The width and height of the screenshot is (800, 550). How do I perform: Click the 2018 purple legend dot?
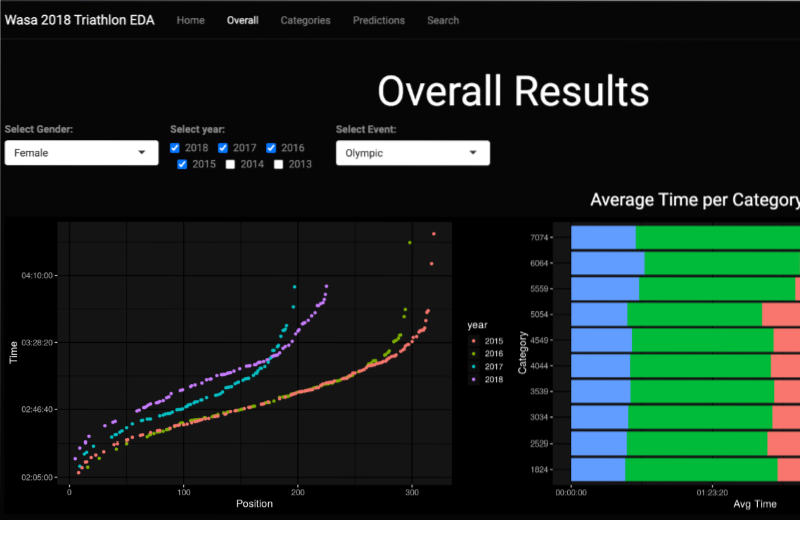pos(474,380)
